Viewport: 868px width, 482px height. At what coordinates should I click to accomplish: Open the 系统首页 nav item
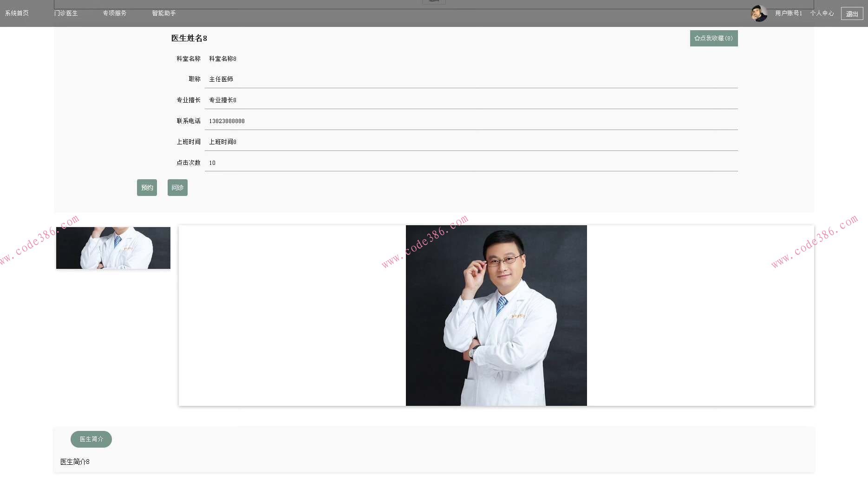point(17,13)
